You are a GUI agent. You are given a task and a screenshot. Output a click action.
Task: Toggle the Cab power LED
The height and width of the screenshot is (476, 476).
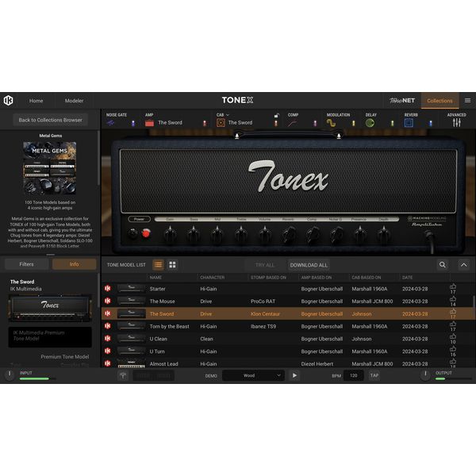tap(276, 123)
